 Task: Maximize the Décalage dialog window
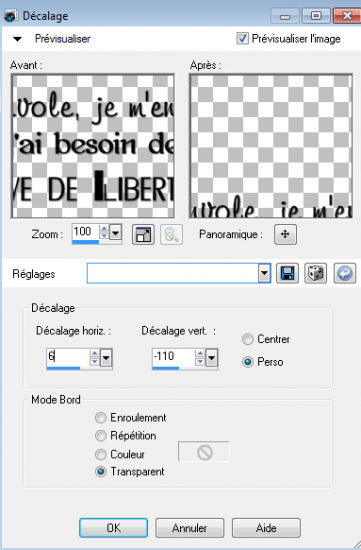click(316, 16)
